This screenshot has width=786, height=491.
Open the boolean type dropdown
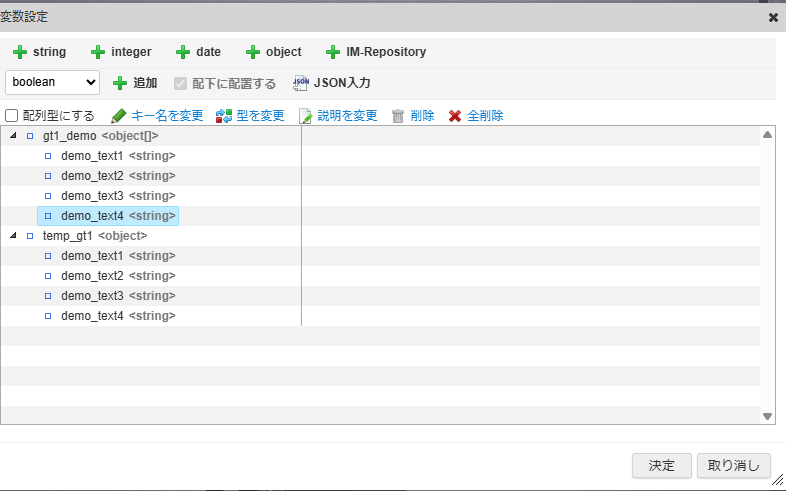[52, 82]
